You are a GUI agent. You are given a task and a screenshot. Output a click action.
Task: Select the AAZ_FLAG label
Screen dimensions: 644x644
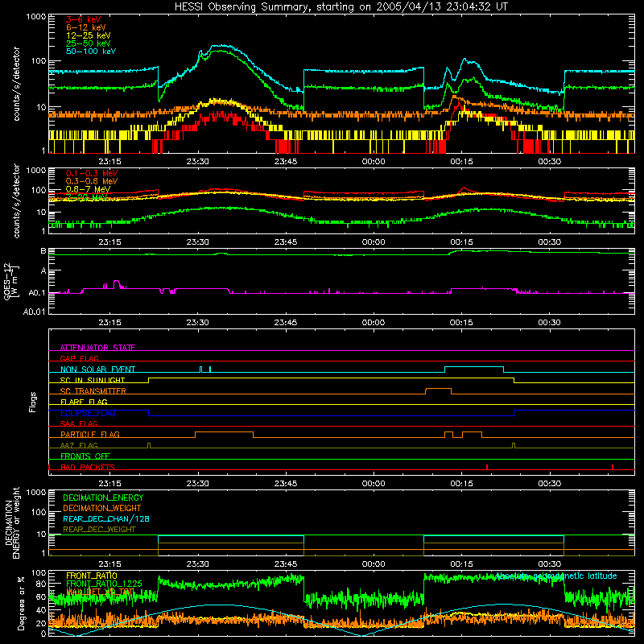[79, 445]
